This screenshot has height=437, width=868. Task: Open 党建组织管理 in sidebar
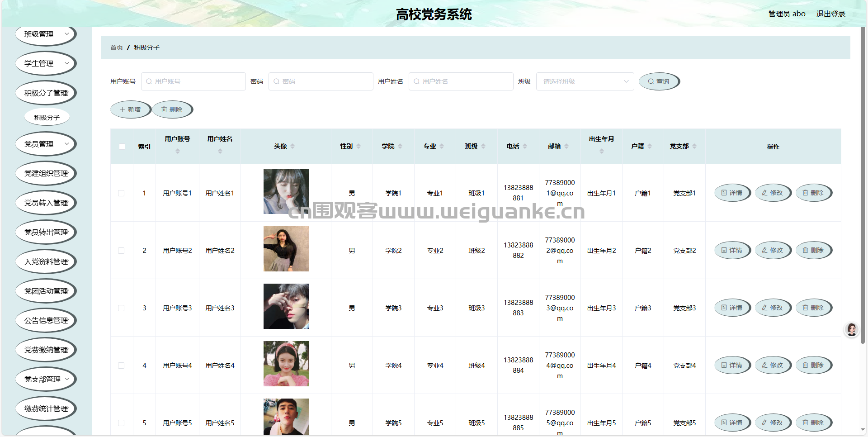pyautogui.click(x=46, y=173)
